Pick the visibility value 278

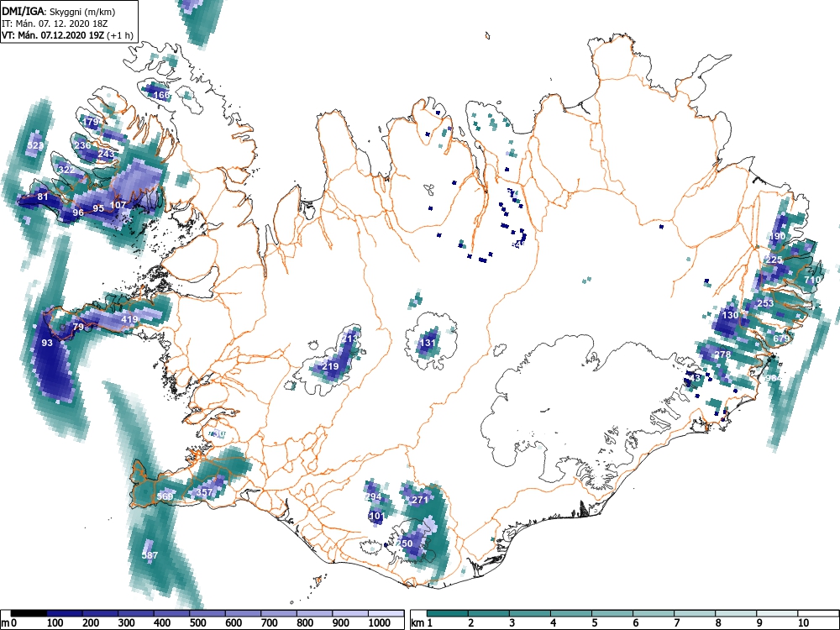pos(722,354)
